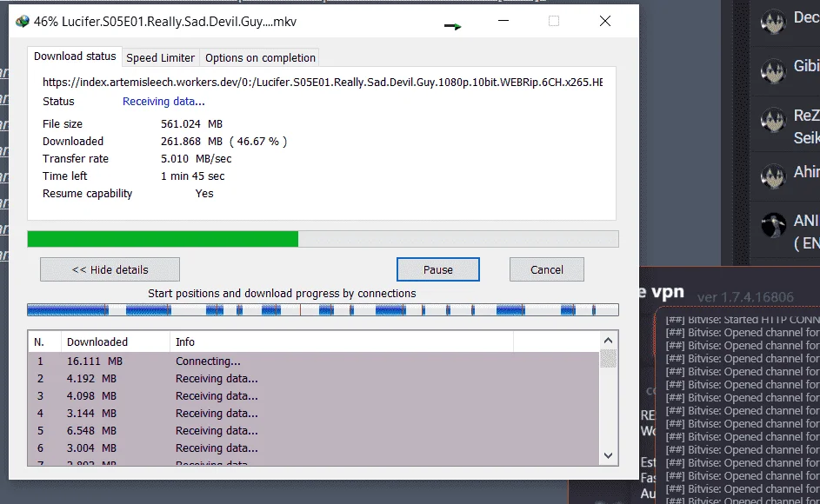Click the Info column header

[342, 342]
